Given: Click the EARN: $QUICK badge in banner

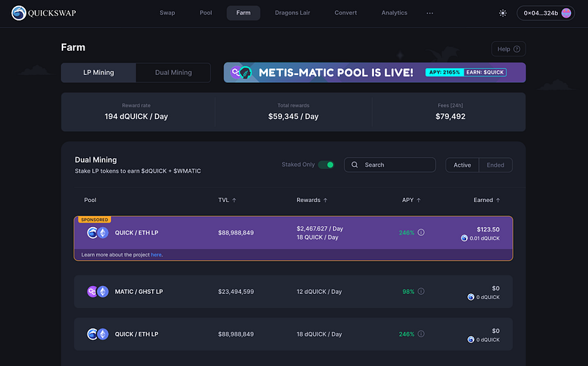Looking at the screenshot, I should 485,72.
